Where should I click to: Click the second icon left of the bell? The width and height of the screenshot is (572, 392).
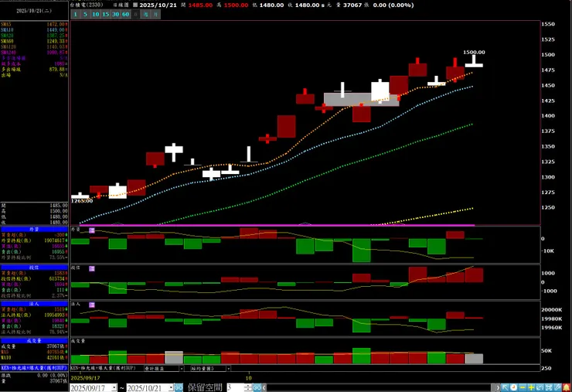click(x=549, y=387)
